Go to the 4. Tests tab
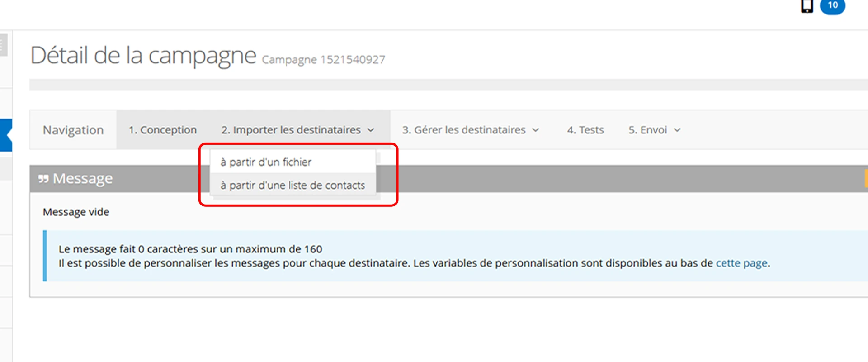This screenshot has height=362, width=868. click(x=585, y=130)
